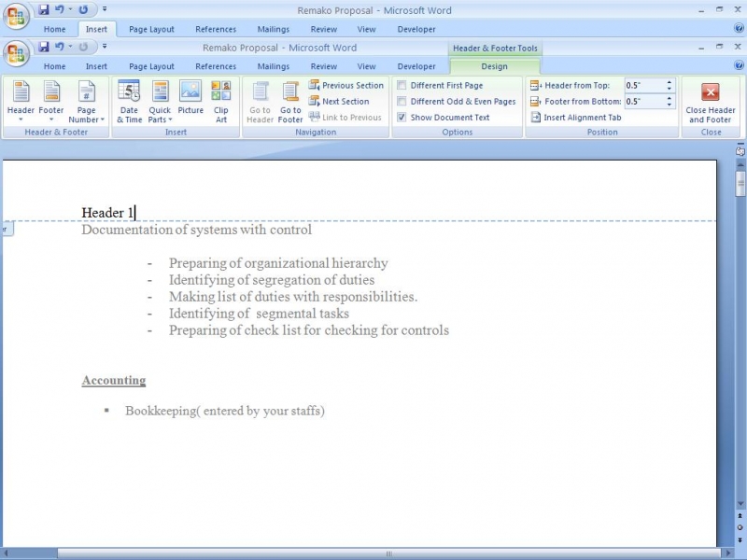This screenshot has height=560, width=747.
Task: Uncheck Show Document Text option
Action: (x=402, y=118)
